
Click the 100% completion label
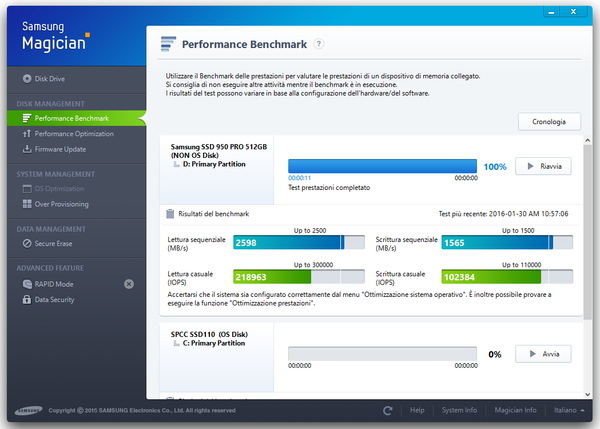tap(495, 166)
